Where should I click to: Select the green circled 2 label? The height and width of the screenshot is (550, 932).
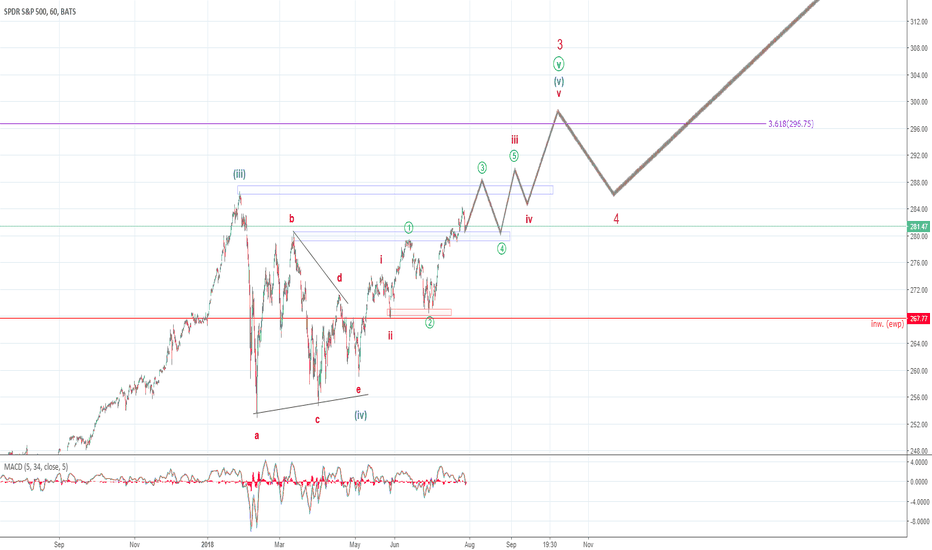(430, 323)
